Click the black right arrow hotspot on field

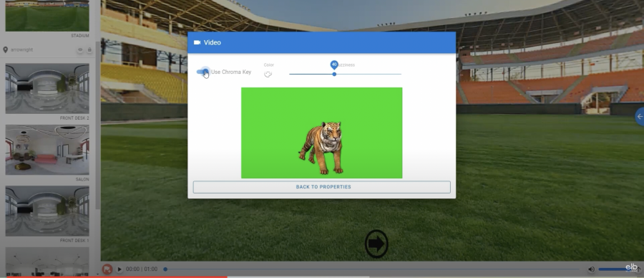click(x=376, y=244)
